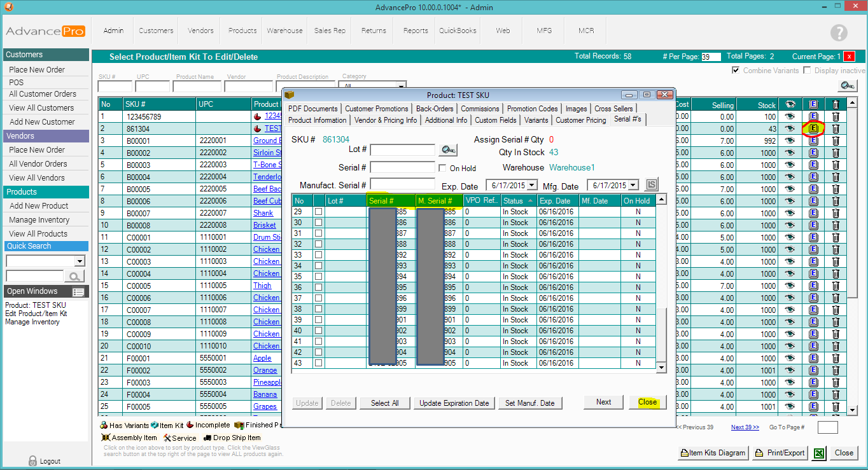Click the Quick Search magnifier button
Image resolution: width=868 pixels, height=470 pixels.
75,276
